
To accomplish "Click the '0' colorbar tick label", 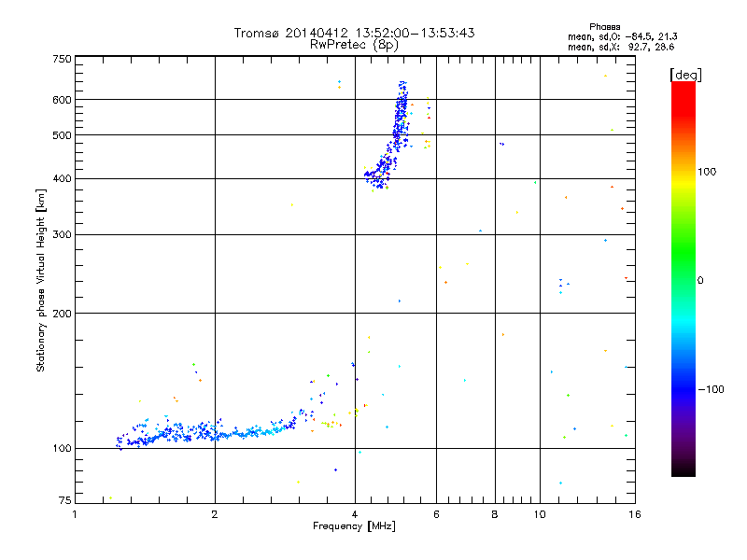I will 700,281.
